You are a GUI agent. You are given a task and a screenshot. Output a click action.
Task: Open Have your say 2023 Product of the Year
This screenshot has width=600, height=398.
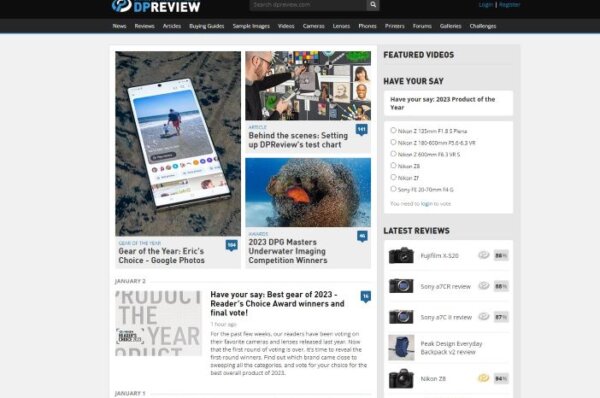pyautogui.click(x=443, y=103)
